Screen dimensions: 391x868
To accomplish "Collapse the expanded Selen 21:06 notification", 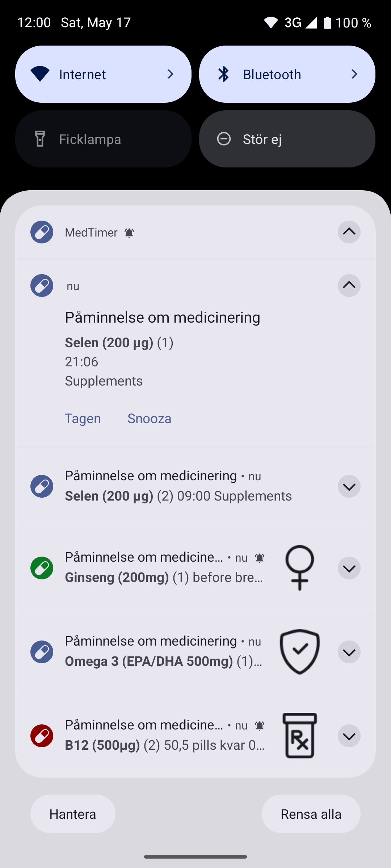I will [349, 286].
